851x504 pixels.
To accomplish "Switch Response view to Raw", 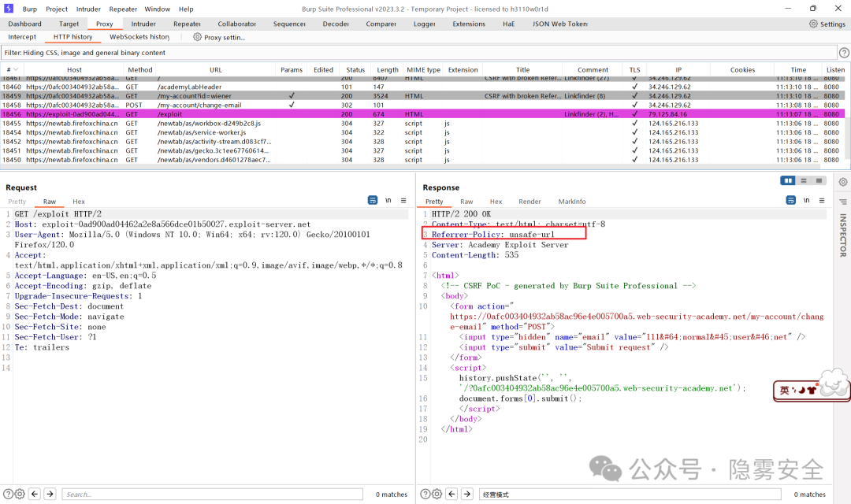I will point(466,202).
